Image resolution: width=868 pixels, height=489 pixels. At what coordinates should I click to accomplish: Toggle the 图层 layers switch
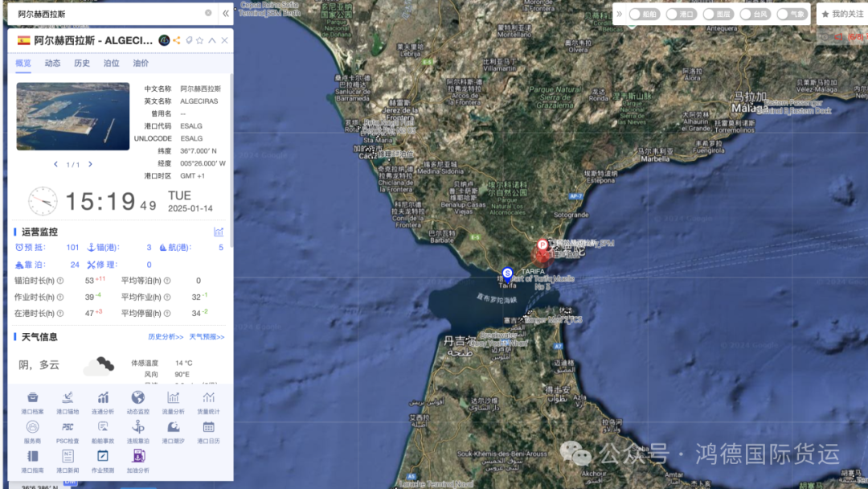tap(718, 14)
